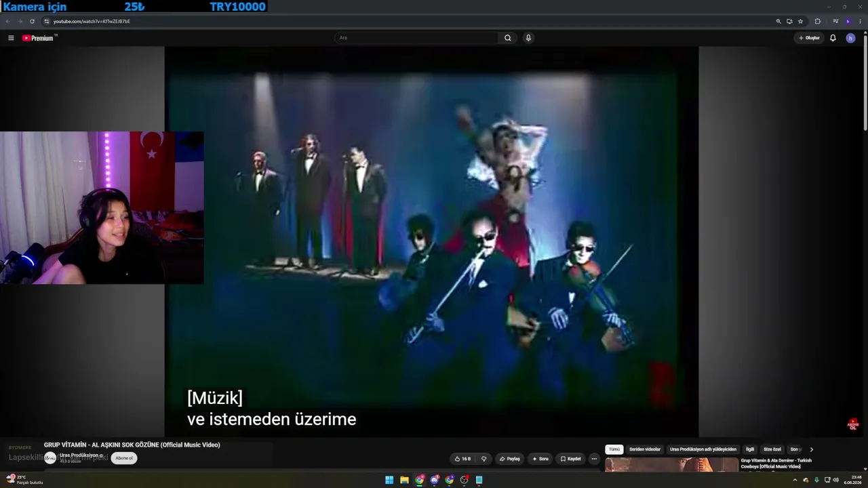Open YouTube notifications bell

tap(833, 38)
